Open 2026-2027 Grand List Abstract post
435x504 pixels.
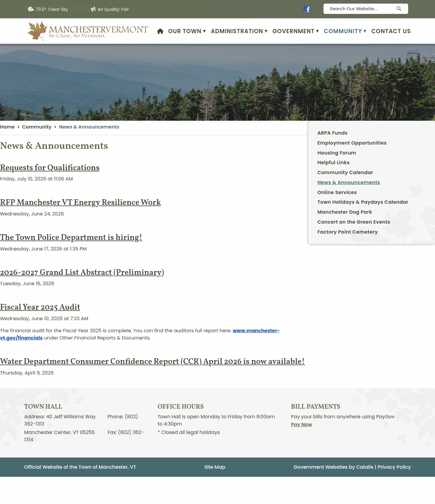point(82,272)
